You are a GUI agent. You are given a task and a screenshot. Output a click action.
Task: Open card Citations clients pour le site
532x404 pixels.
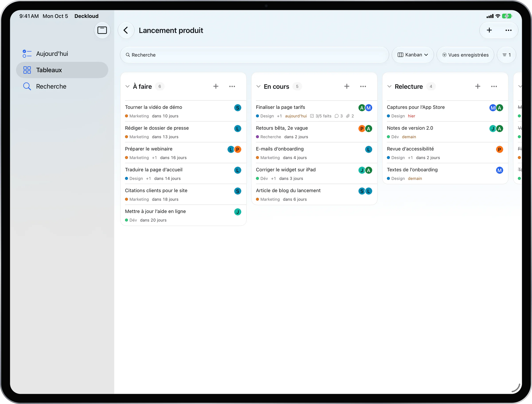point(183,194)
